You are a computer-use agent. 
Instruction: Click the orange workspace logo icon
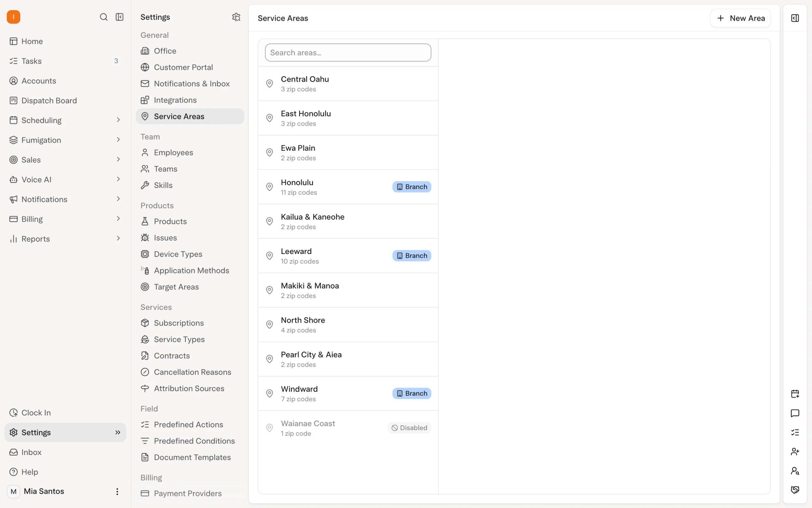13,17
